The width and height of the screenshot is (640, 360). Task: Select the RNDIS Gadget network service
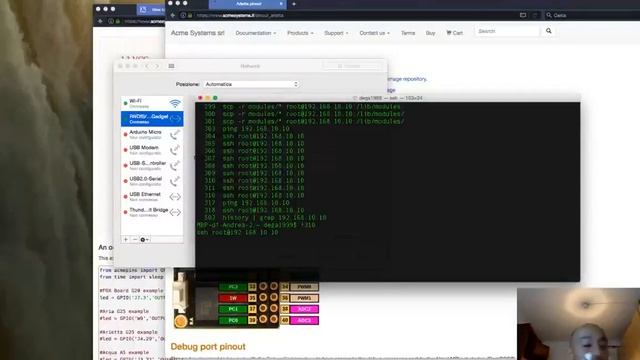(x=152, y=119)
